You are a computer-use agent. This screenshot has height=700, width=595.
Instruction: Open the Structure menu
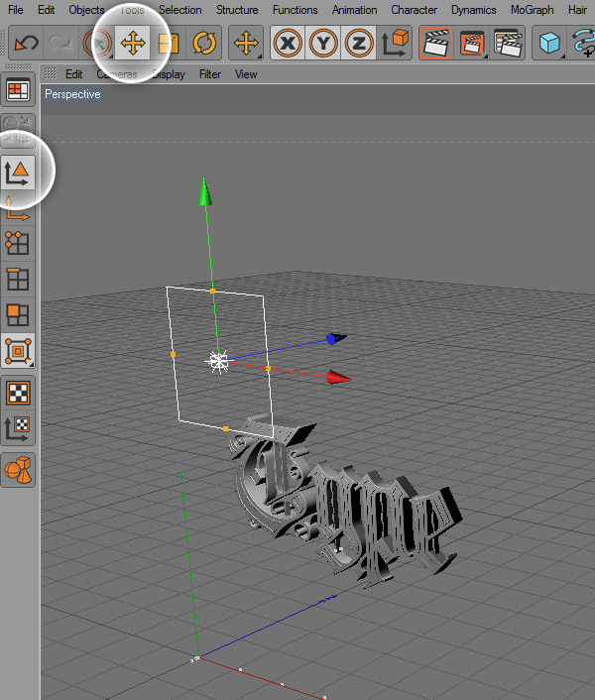(x=237, y=10)
